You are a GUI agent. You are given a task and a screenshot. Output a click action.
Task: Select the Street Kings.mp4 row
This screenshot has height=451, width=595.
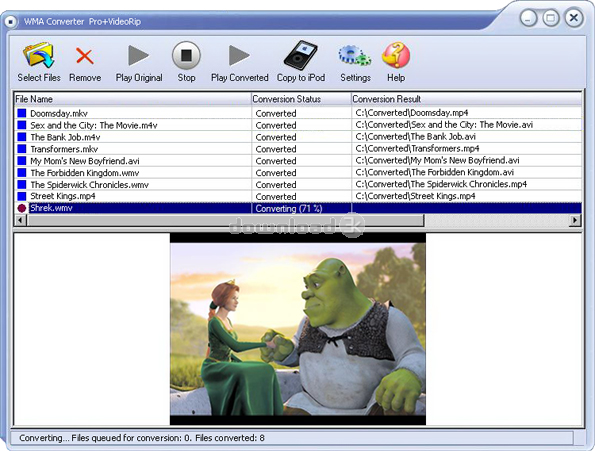(298, 196)
